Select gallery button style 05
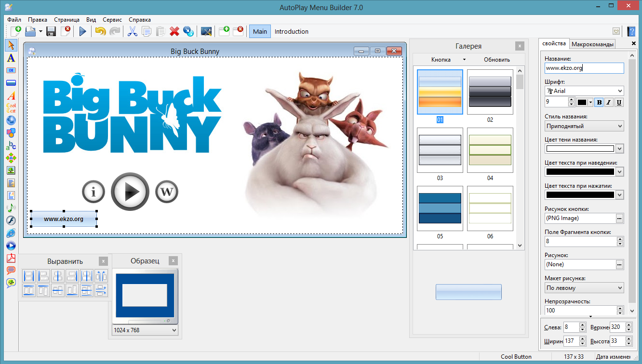 440,208
